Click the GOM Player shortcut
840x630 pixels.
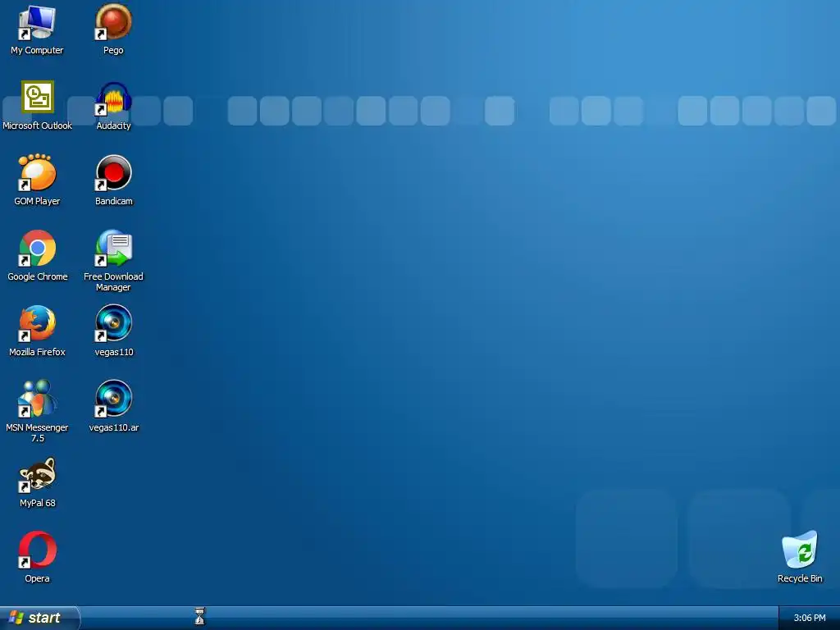pyautogui.click(x=37, y=173)
